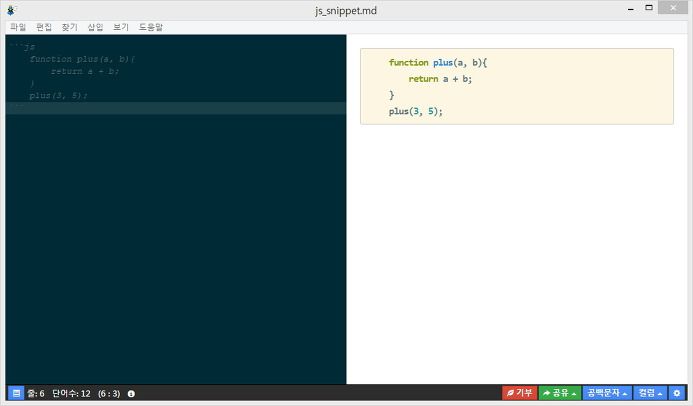Minimize the js_snippet.md window
The width and height of the screenshot is (693, 406).
coord(631,8)
